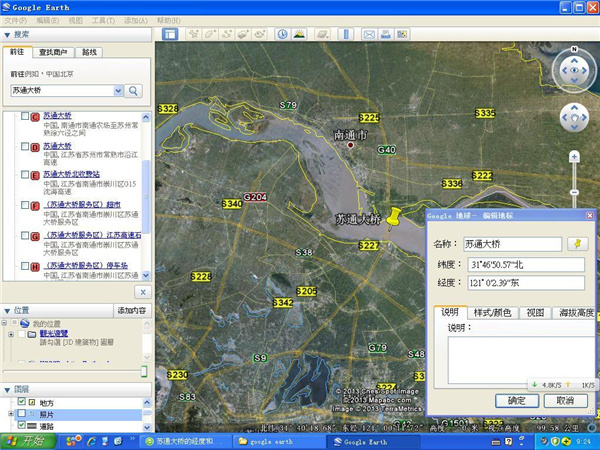Collapse the 我的位置 tree node
The image size is (600, 450).
click(5, 323)
